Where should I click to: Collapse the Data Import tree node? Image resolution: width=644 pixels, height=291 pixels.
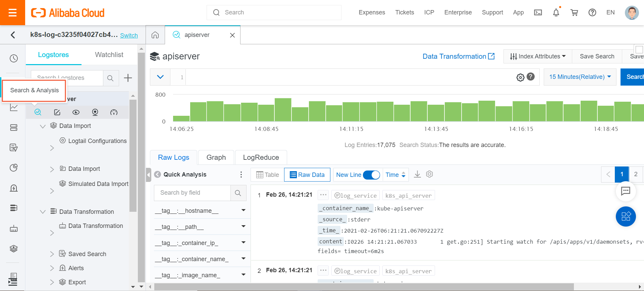click(43, 126)
